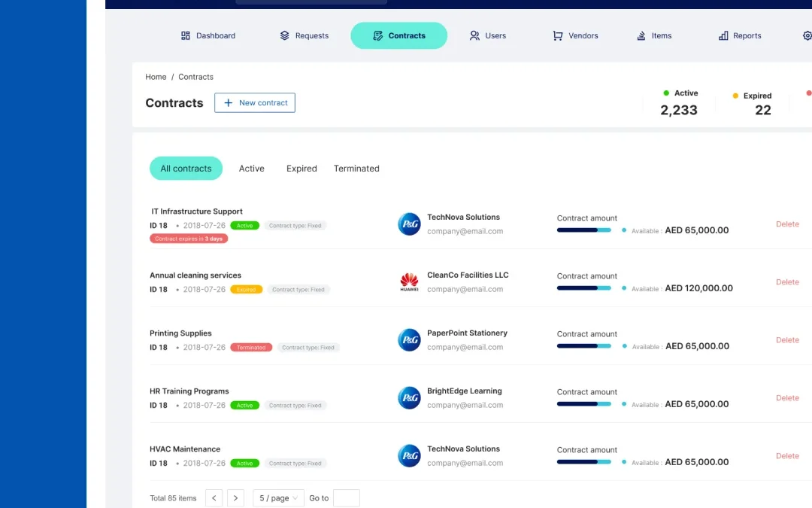
Task: Click the Reports bar chart icon
Action: tap(723, 36)
